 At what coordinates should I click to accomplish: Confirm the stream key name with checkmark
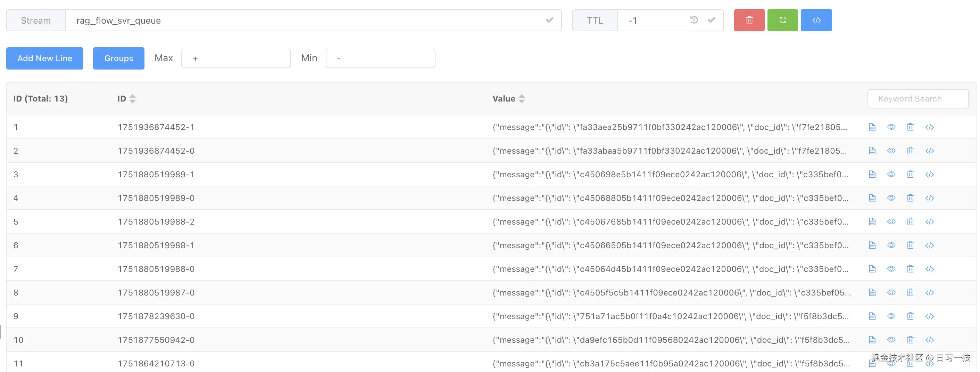549,20
